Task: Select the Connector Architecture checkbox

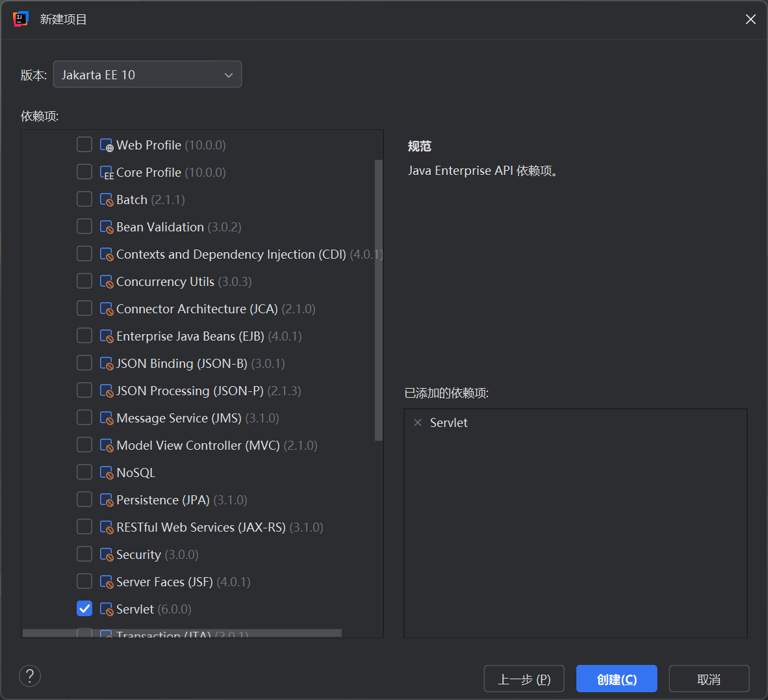Action: [x=84, y=309]
